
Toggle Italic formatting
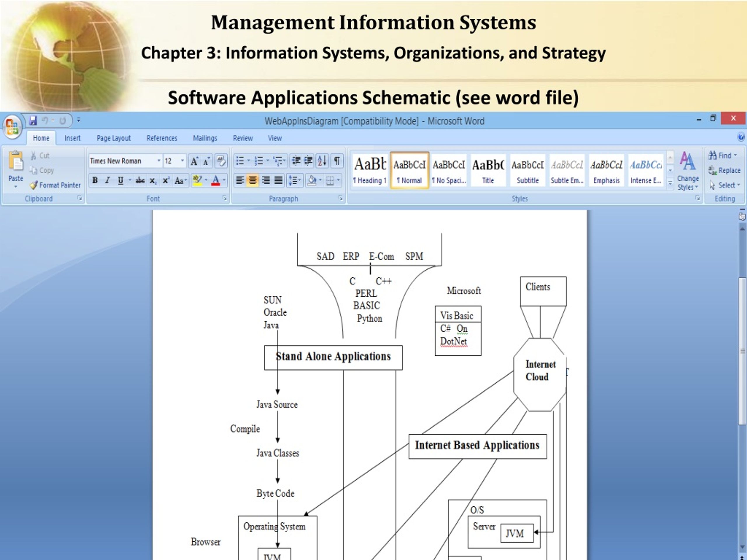pos(107,181)
